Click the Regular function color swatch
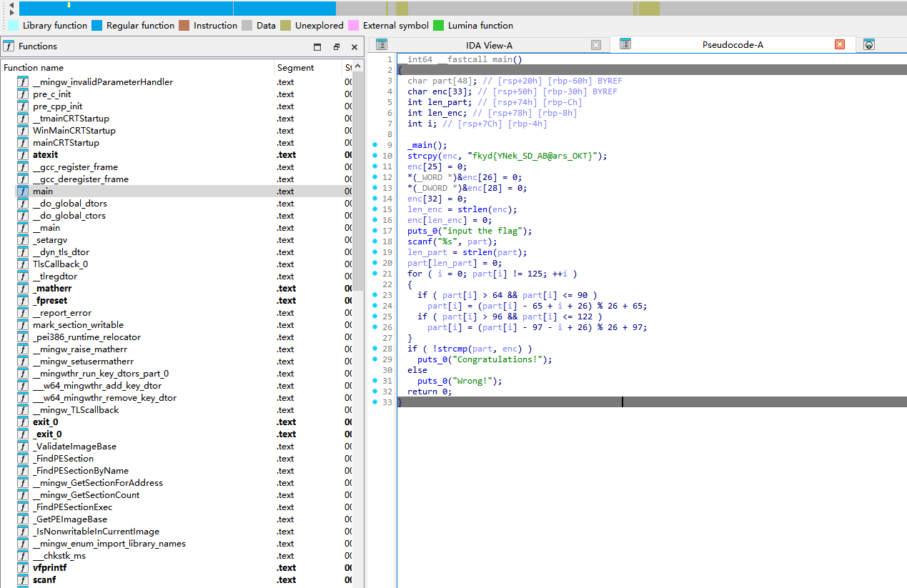The width and height of the screenshot is (907, 588). [97, 26]
